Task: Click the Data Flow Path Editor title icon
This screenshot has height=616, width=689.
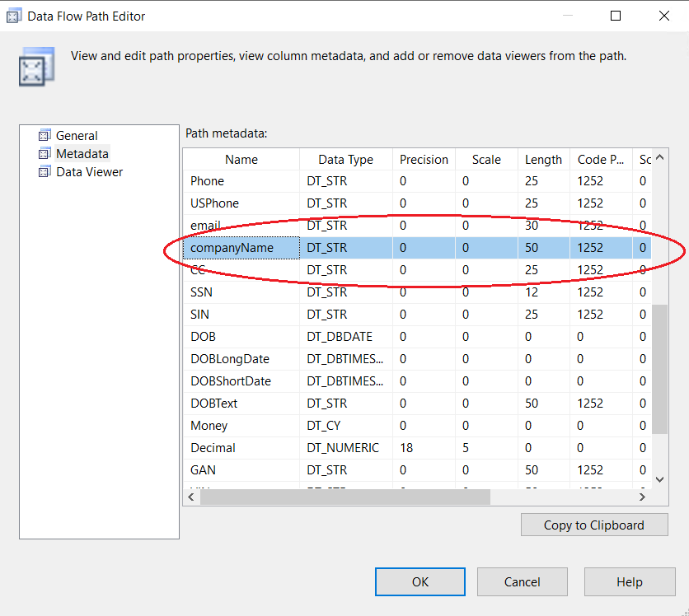Action: coord(14,16)
